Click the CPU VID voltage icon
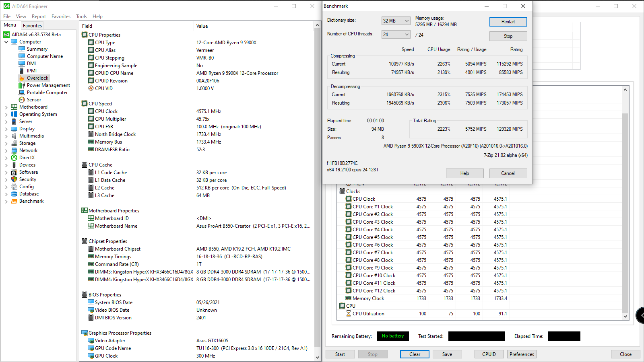The width and height of the screenshot is (644, 362). tap(91, 88)
